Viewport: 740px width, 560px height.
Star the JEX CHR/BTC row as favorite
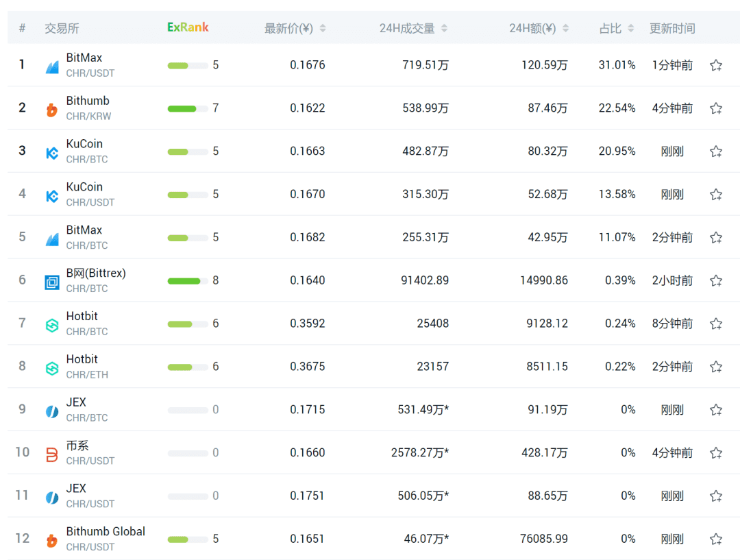716,409
